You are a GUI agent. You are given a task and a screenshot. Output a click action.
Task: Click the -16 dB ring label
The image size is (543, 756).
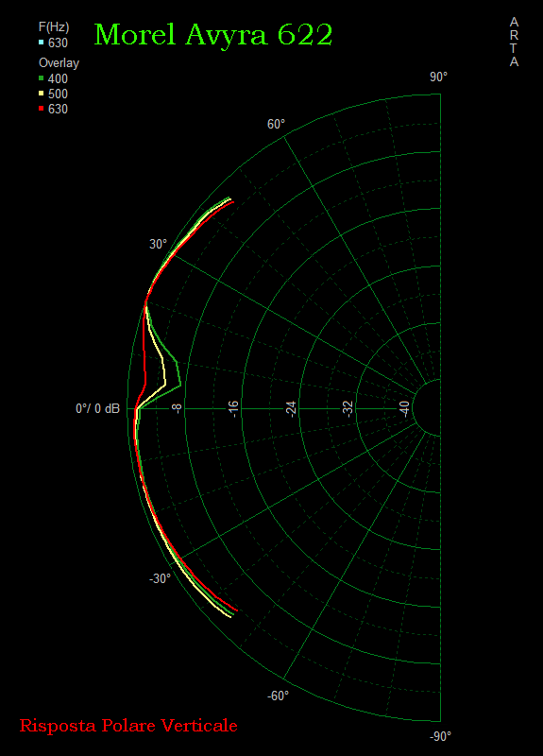[x=233, y=409]
